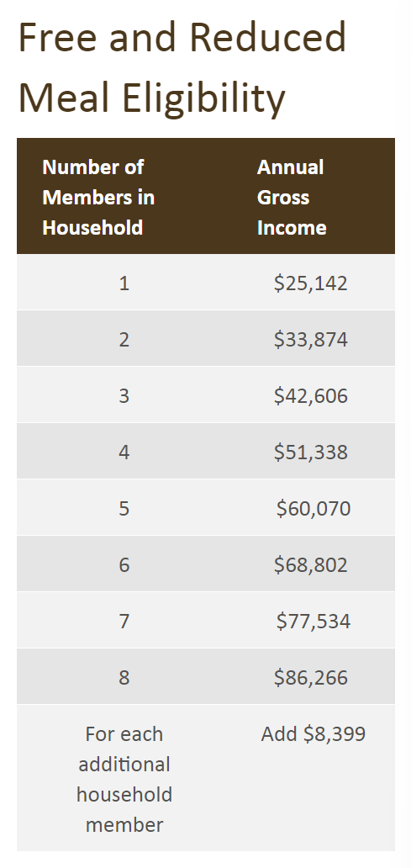
Task: Select the Annual Gross Income column header
Action: coord(292,197)
